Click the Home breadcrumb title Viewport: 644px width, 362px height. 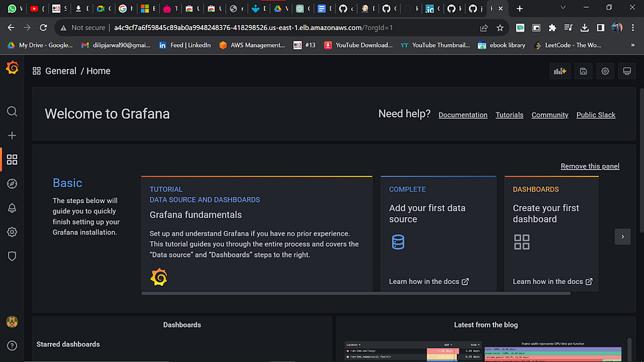pos(98,71)
